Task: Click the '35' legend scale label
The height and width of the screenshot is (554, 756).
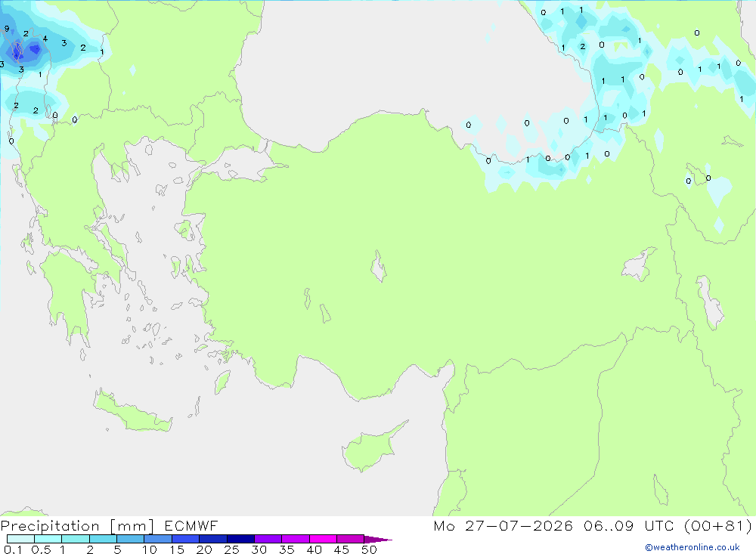Action: (x=287, y=549)
